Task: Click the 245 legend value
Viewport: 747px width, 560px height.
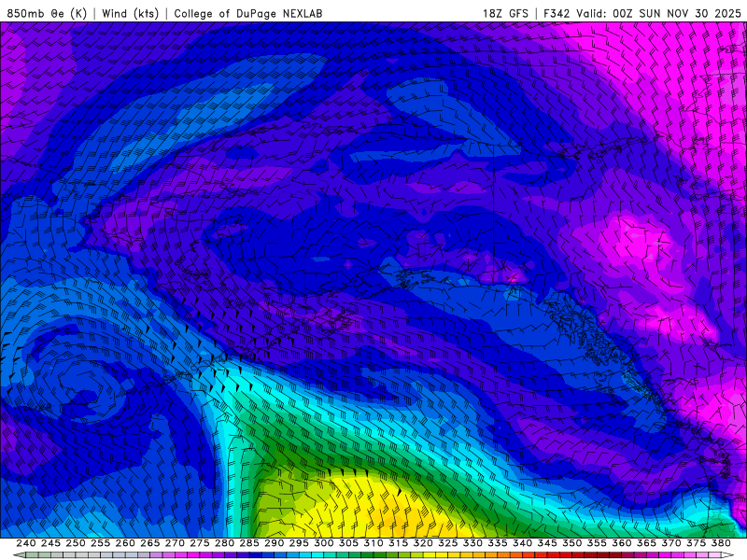Action: [51, 543]
